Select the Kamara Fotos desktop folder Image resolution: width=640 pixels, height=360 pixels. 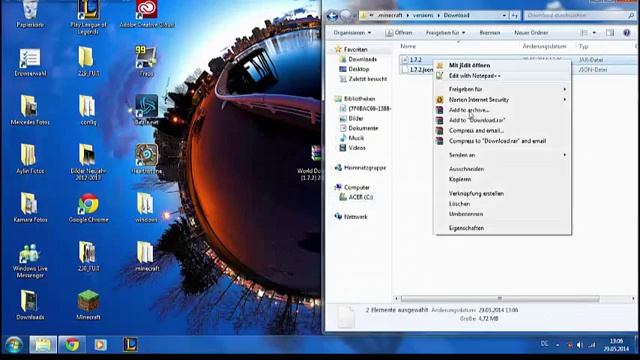pyautogui.click(x=30, y=207)
